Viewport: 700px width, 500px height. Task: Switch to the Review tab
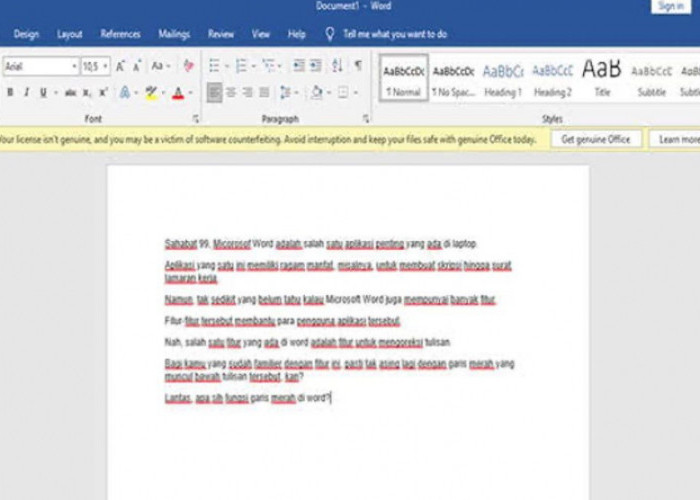coord(221,34)
